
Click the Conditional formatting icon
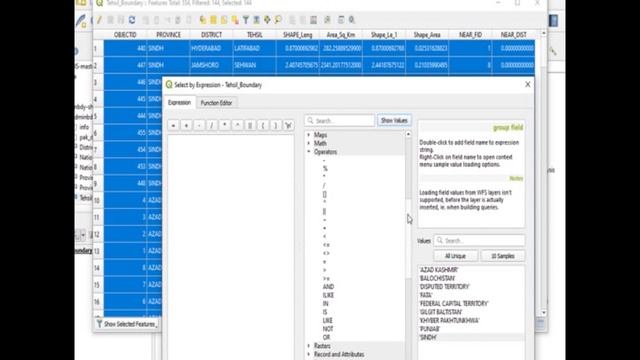pyautogui.click(x=327, y=20)
